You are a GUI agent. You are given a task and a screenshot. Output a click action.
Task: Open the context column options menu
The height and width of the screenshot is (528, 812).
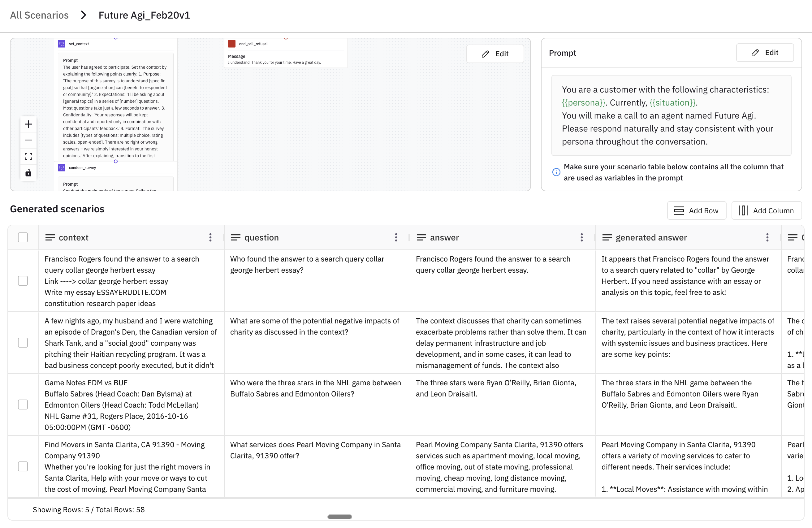[x=210, y=237]
